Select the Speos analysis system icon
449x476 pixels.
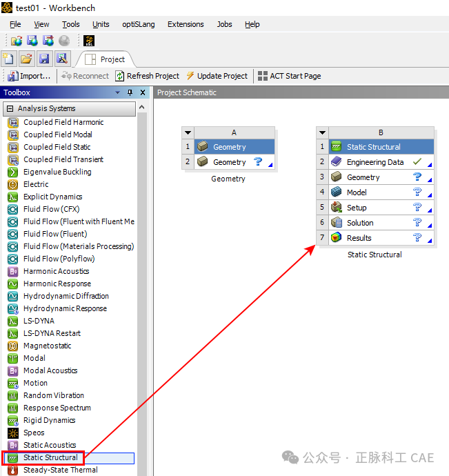[12, 433]
